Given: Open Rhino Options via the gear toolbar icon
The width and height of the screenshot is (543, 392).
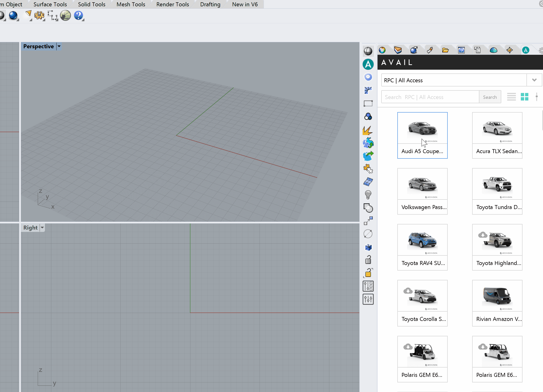Looking at the screenshot, I should (x=39, y=15).
